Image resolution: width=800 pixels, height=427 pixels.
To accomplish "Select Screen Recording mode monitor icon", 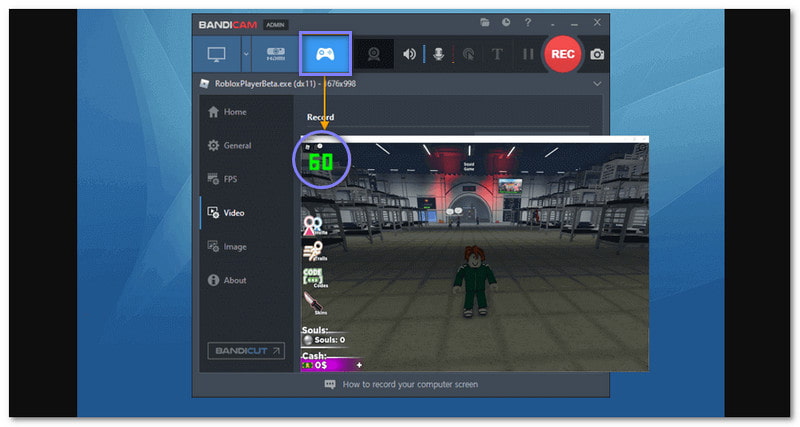I will [x=216, y=54].
